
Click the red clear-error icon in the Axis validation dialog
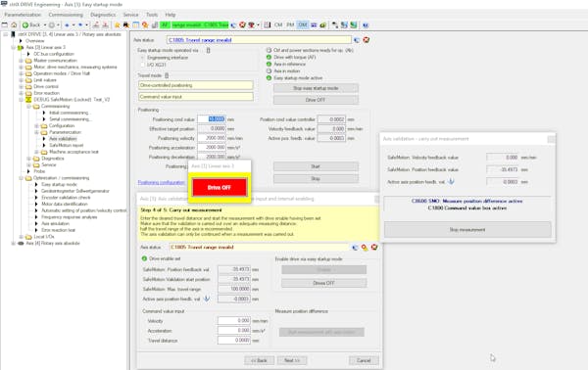coord(374,248)
